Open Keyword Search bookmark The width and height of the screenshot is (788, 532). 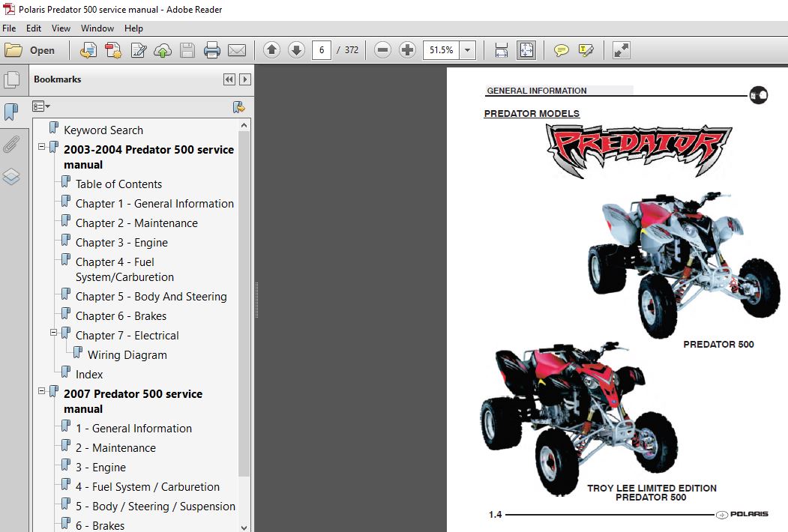103,130
